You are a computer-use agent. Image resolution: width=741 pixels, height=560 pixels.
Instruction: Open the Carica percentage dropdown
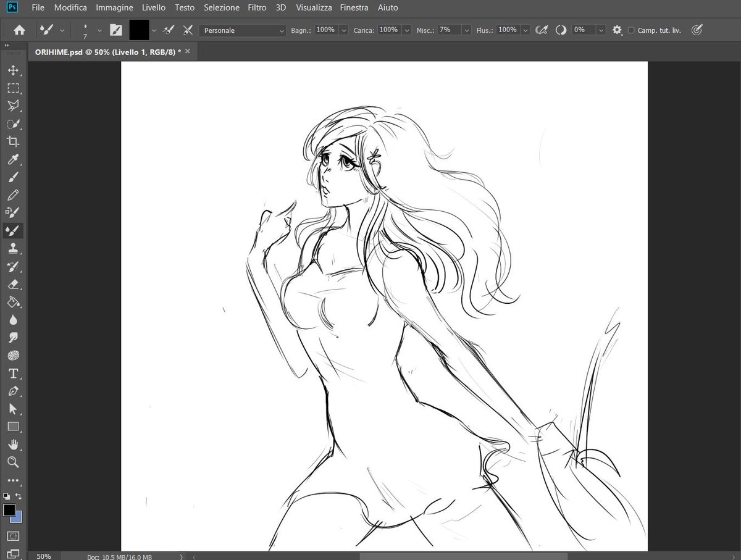tap(406, 30)
